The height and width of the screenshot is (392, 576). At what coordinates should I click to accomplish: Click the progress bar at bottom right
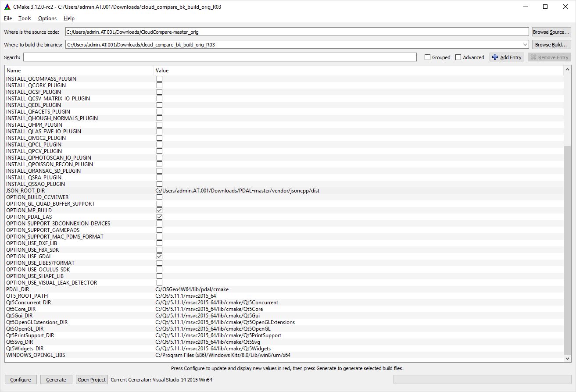[482, 380]
